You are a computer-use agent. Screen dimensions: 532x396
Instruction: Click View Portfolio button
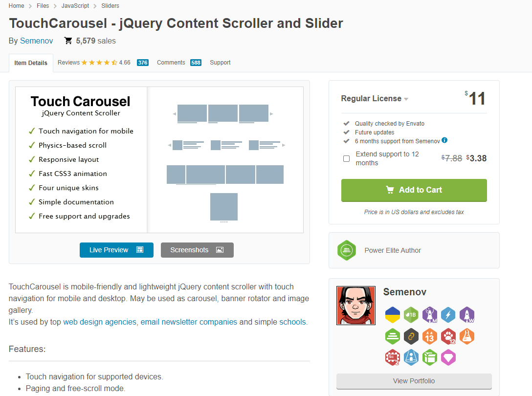414,381
